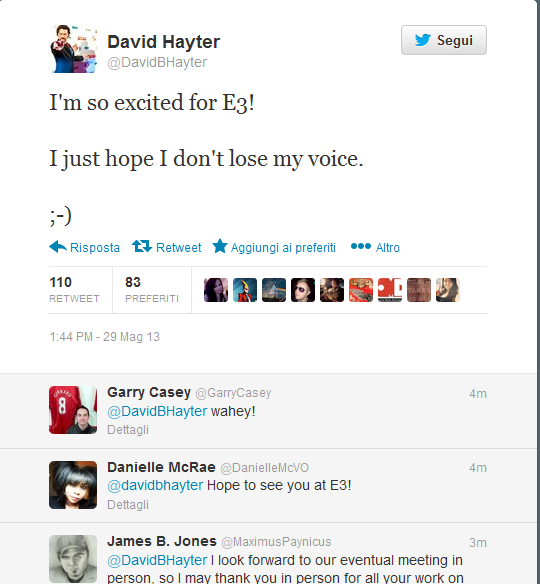
Task: View the 83 Preferiti count
Action: 152,290
